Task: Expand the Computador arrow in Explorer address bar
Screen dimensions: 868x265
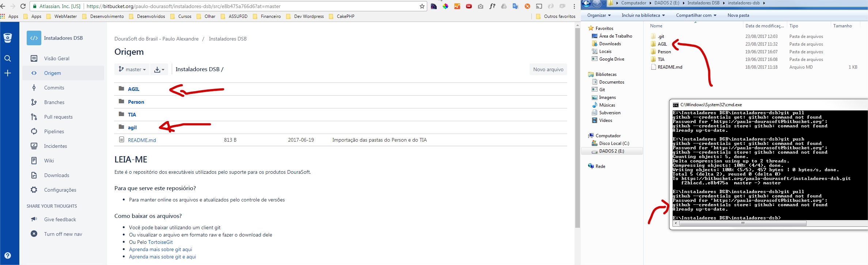Action: [x=650, y=3]
